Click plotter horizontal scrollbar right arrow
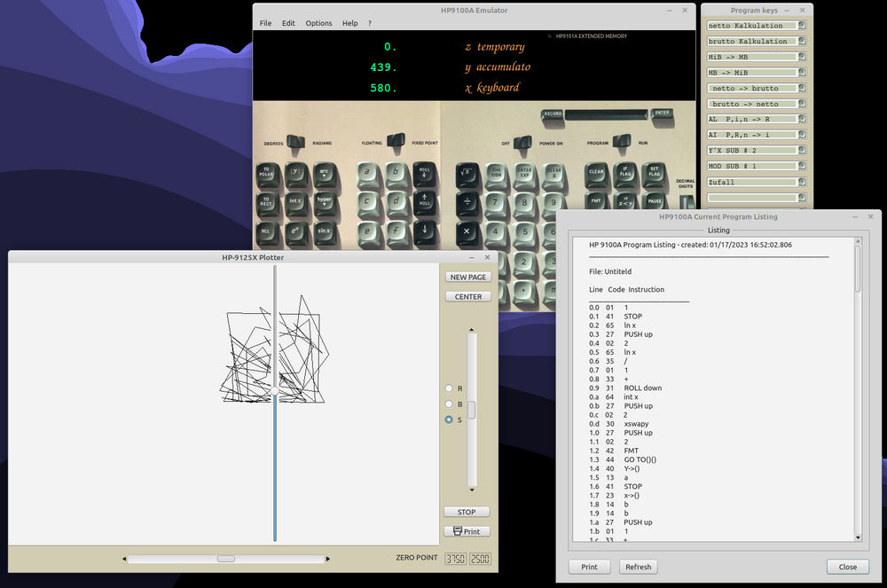This screenshot has width=887, height=588. (x=327, y=559)
